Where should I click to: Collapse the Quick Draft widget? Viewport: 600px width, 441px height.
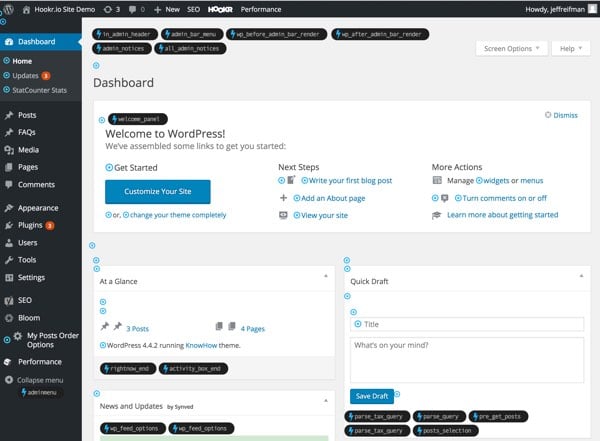[581, 276]
